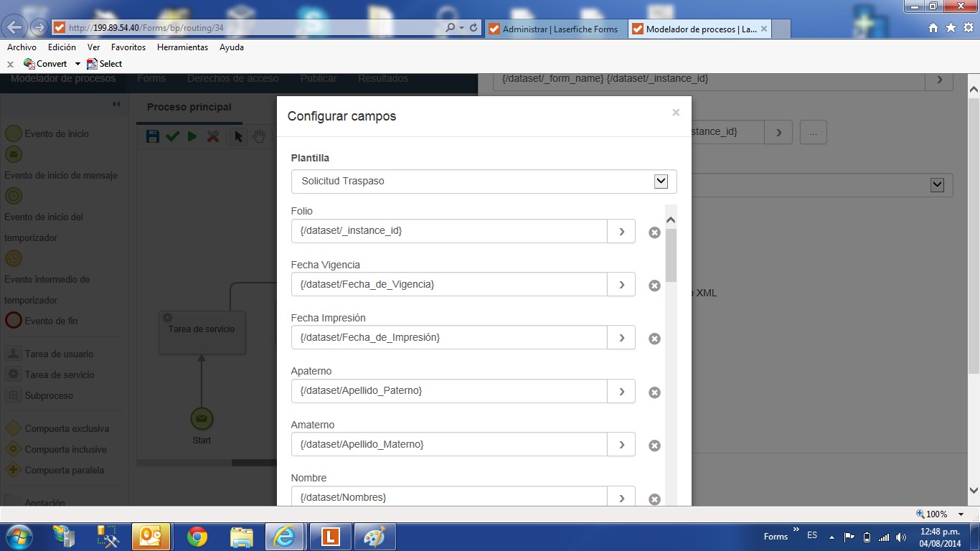Screen dimensions: 980x551
Task: Select the arrow pointer tool
Action: point(239,136)
